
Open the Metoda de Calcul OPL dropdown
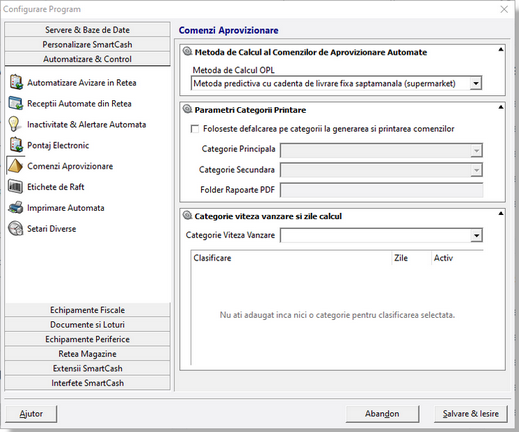pyautogui.click(x=476, y=83)
